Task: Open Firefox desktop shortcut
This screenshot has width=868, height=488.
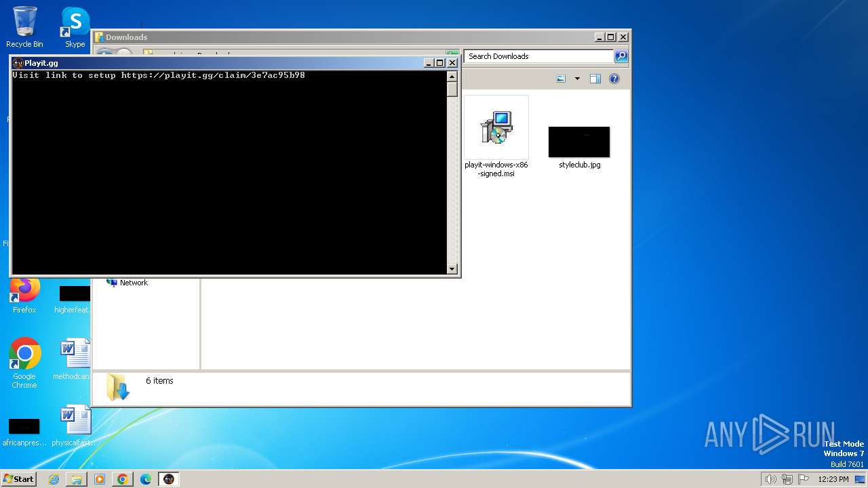Action: pyautogui.click(x=24, y=296)
